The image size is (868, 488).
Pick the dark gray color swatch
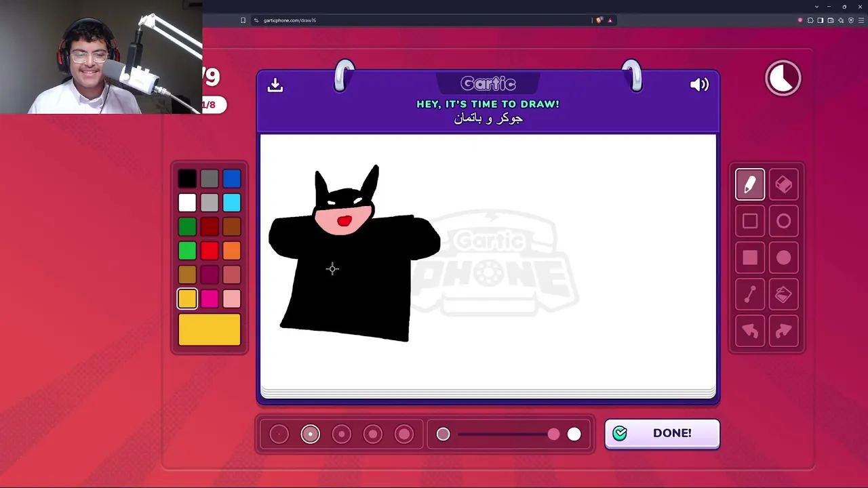coord(210,179)
